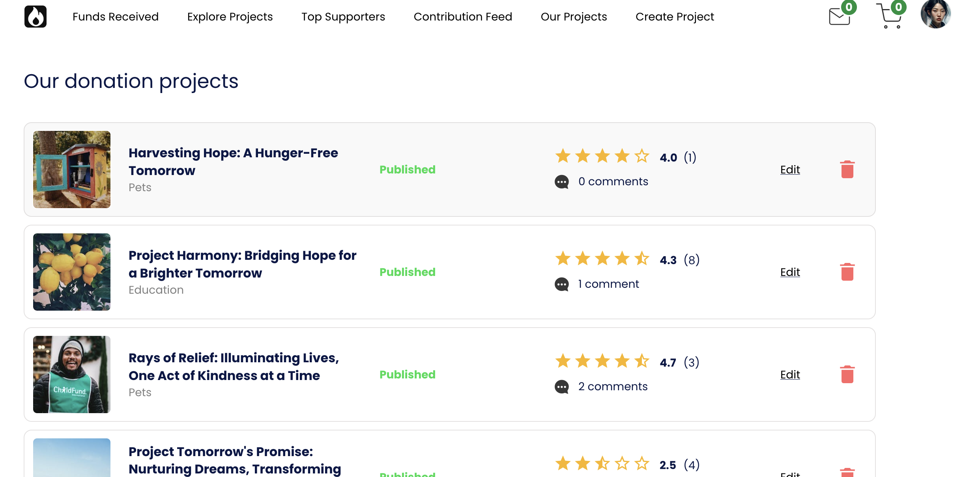980x477 pixels.
Task: Click the Harvesting Hope star rating
Action: (x=602, y=156)
